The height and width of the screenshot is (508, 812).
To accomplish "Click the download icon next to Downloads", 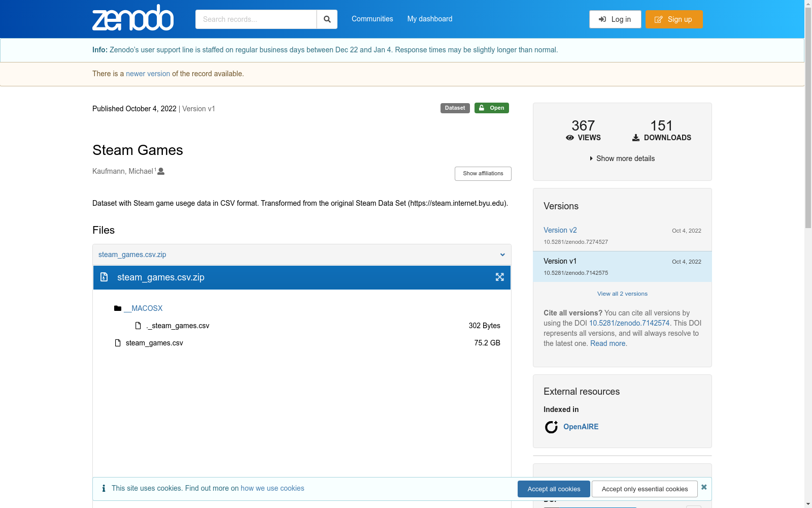I will pyautogui.click(x=636, y=138).
